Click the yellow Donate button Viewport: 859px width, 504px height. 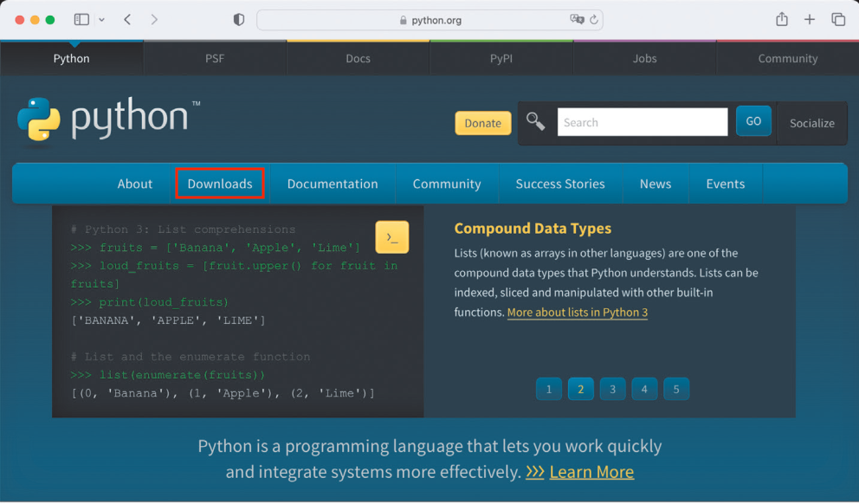[482, 123]
